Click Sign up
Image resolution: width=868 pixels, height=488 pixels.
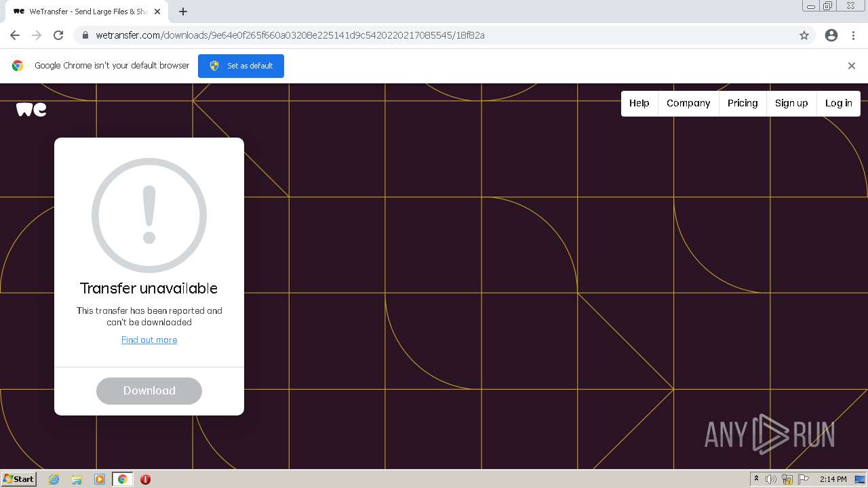pyautogui.click(x=791, y=103)
